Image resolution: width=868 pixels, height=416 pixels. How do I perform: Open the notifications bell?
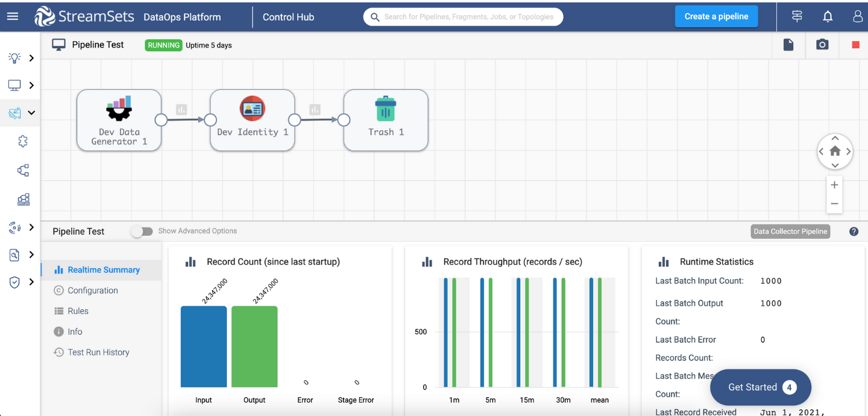pyautogui.click(x=828, y=17)
